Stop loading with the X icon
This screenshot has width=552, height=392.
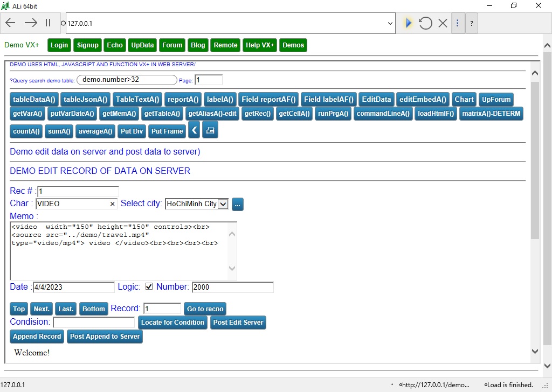(x=443, y=23)
